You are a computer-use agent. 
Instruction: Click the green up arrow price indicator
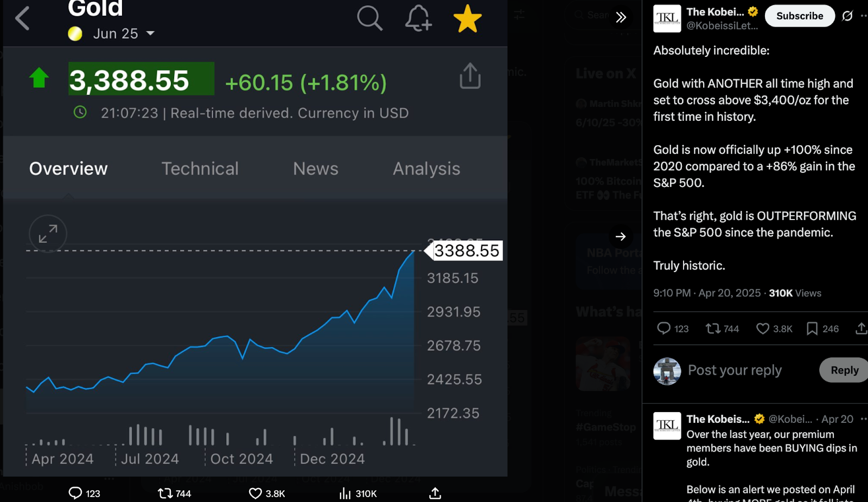point(39,78)
